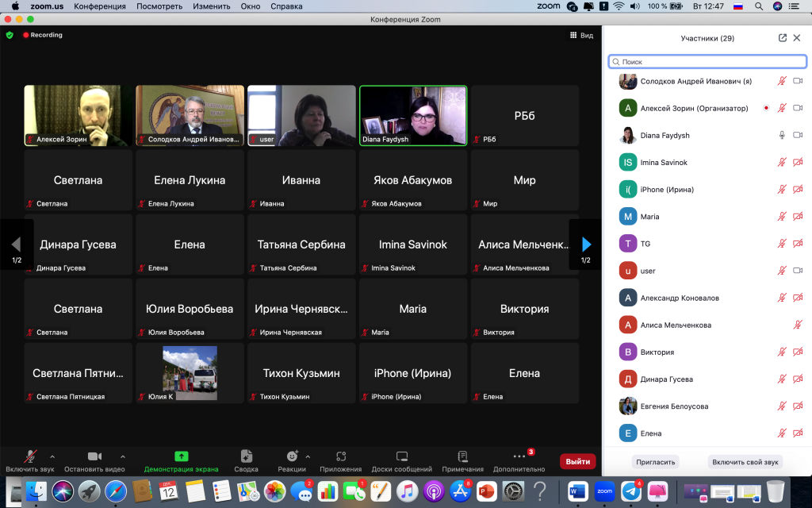Image resolution: width=812 pixels, height=508 pixels.
Task: Open Telegram in the Dock
Action: click(x=630, y=491)
